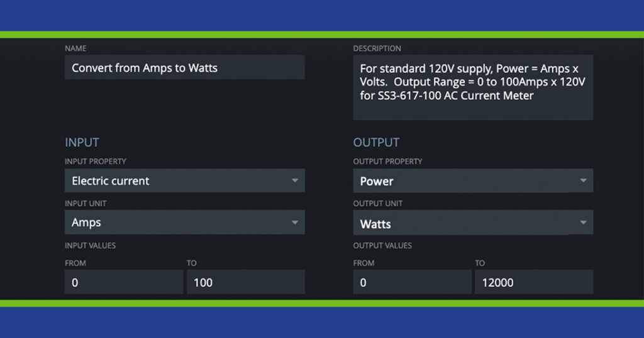Click the OUTPUT PROPERTY label
The height and width of the screenshot is (338, 644).
[387, 161]
